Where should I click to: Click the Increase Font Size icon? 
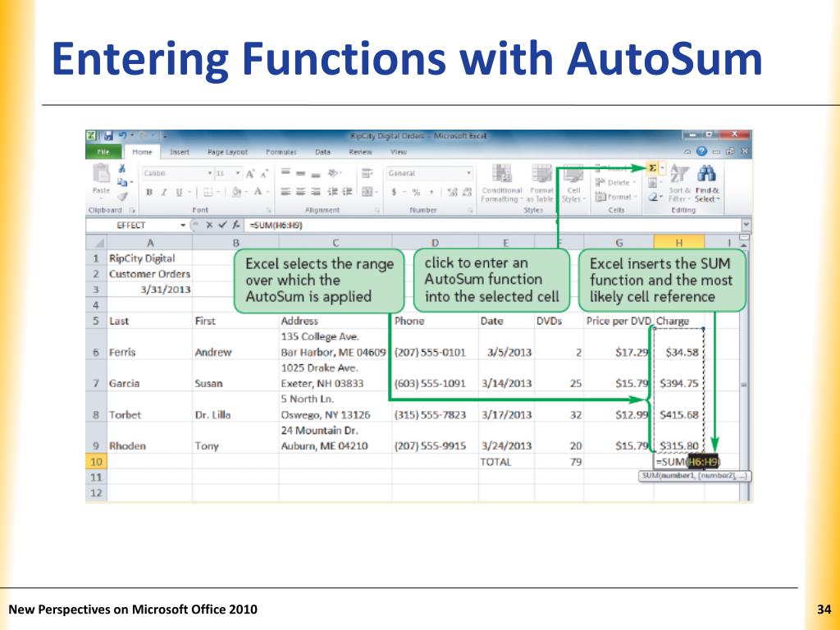(x=250, y=174)
